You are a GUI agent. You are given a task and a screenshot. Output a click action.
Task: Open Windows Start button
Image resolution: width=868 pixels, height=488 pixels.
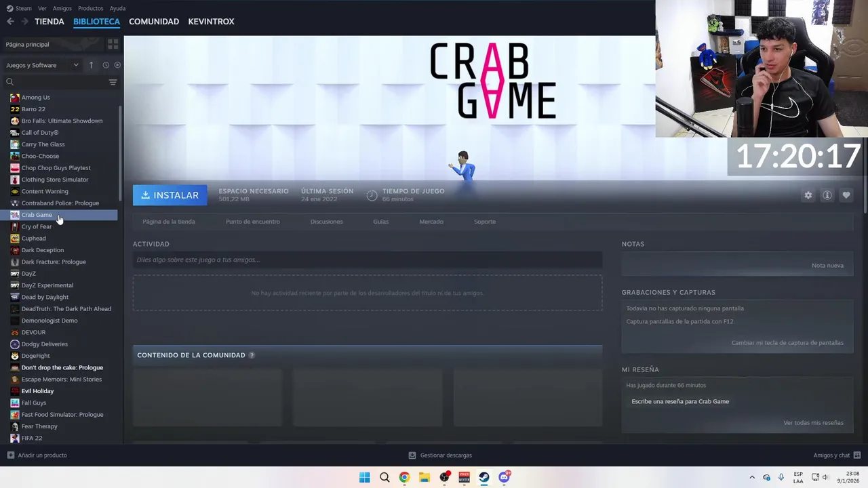[x=364, y=477]
